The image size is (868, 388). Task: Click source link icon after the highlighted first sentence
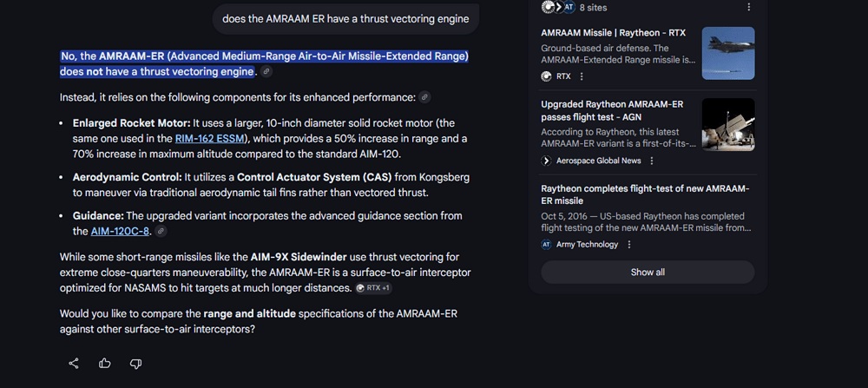[266, 71]
